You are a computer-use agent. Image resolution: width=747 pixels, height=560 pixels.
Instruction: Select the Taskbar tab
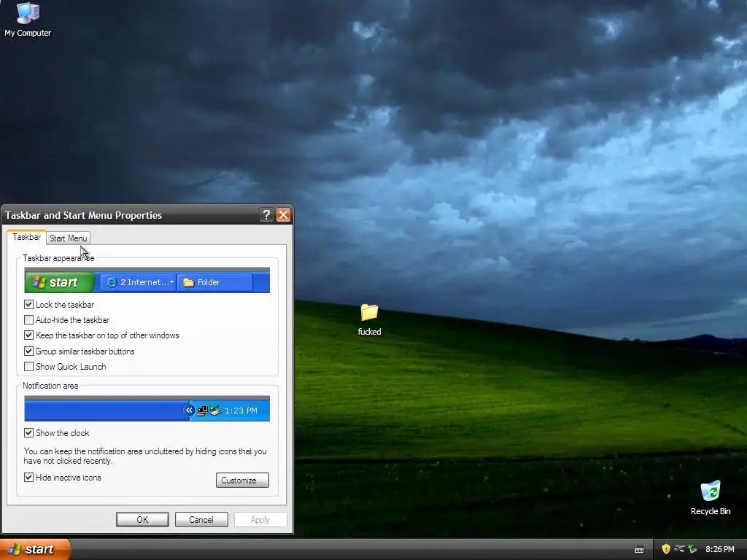(x=27, y=237)
